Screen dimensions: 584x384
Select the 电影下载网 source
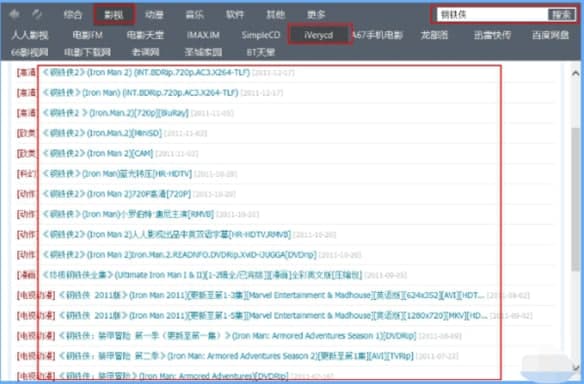[88, 52]
